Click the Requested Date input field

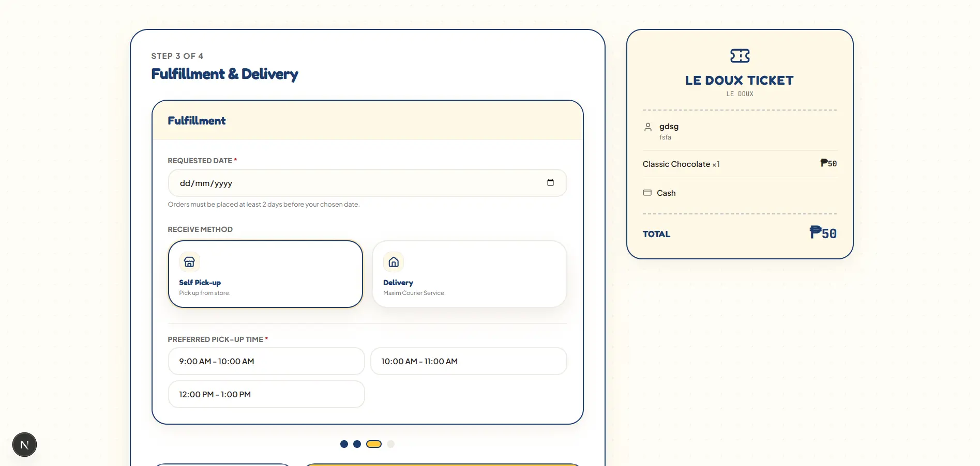[367, 183]
